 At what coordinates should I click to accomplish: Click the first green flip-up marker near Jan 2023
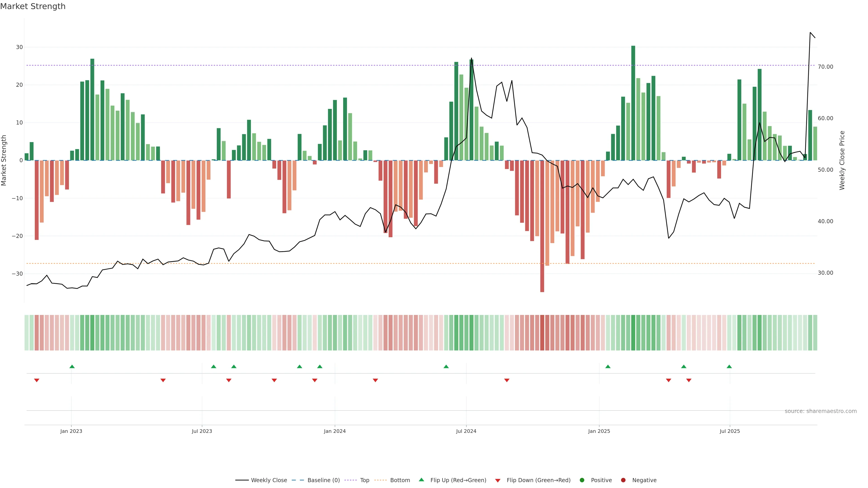pyautogui.click(x=72, y=366)
